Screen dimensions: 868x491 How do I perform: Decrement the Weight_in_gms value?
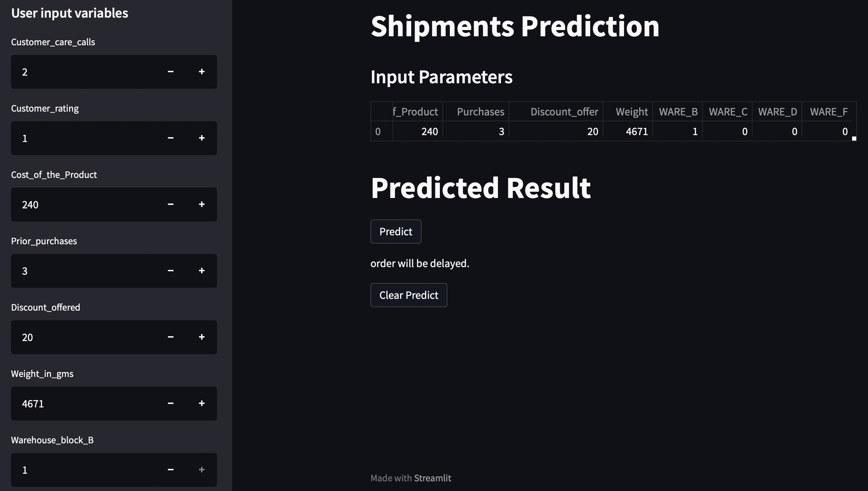tap(170, 403)
